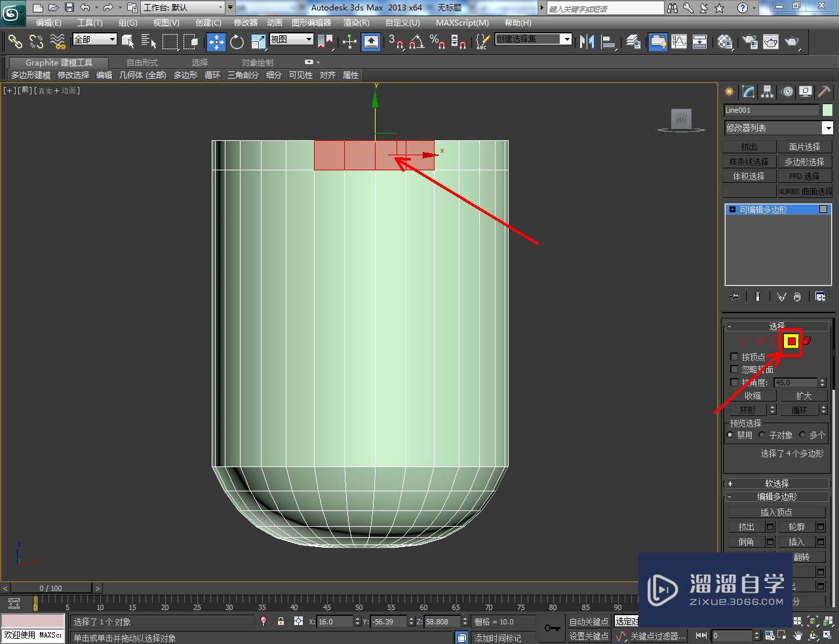Select the Select and Link tool
839x644 pixels.
(15, 41)
